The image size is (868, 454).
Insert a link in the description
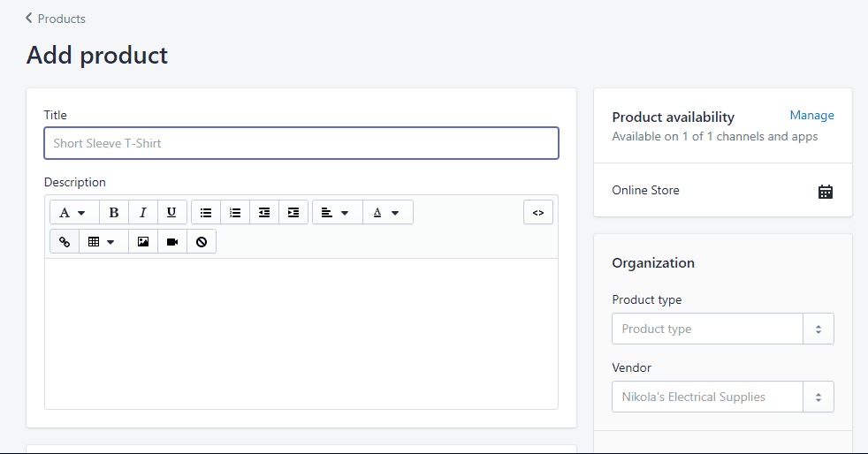pyautogui.click(x=65, y=242)
